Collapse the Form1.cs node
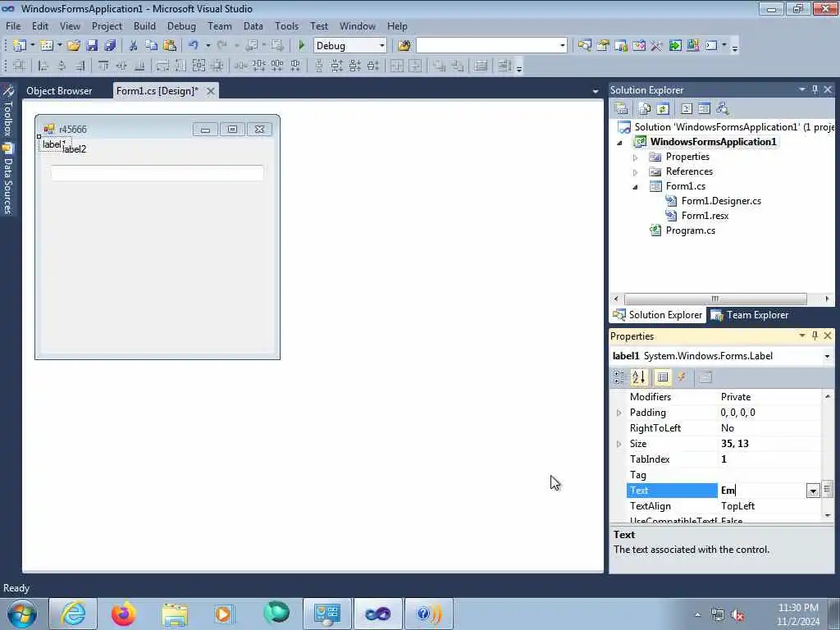840x630 pixels. click(x=636, y=187)
